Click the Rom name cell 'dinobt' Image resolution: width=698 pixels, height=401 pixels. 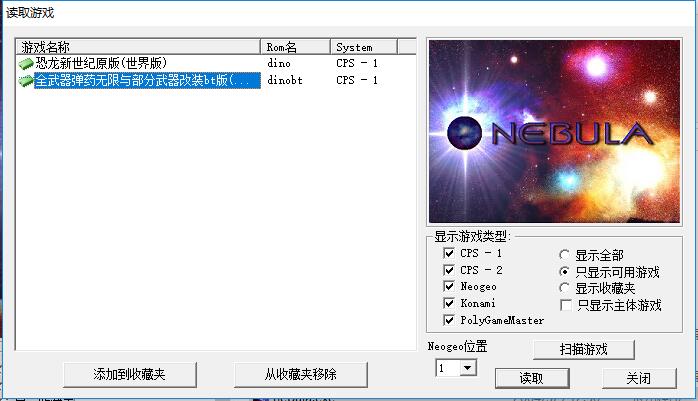click(x=285, y=80)
